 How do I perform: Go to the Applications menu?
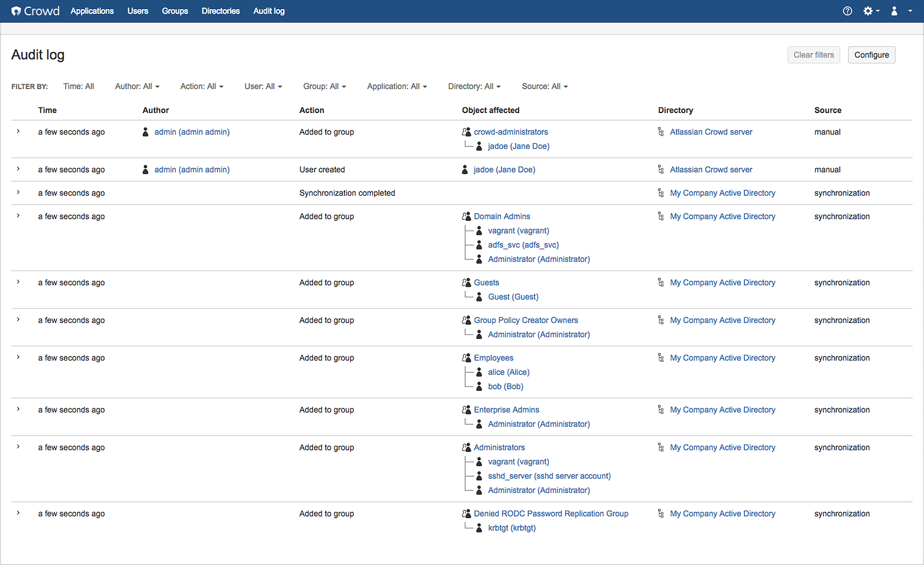coord(92,11)
